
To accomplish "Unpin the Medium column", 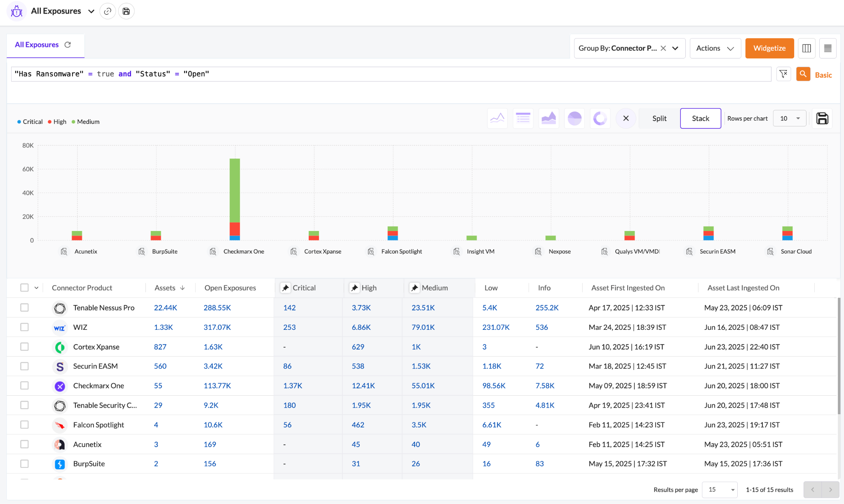I will (415, 288).
